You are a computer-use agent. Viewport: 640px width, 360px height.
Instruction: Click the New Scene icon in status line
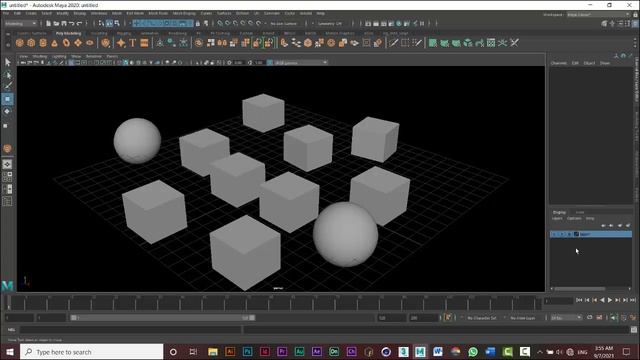pyautogui.click(x=48, y=24)
